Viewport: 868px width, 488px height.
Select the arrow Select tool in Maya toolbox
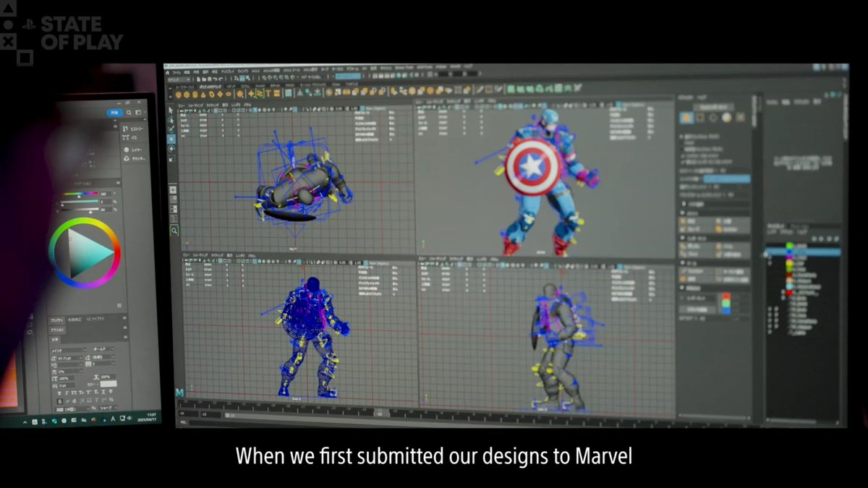point(171,110)
